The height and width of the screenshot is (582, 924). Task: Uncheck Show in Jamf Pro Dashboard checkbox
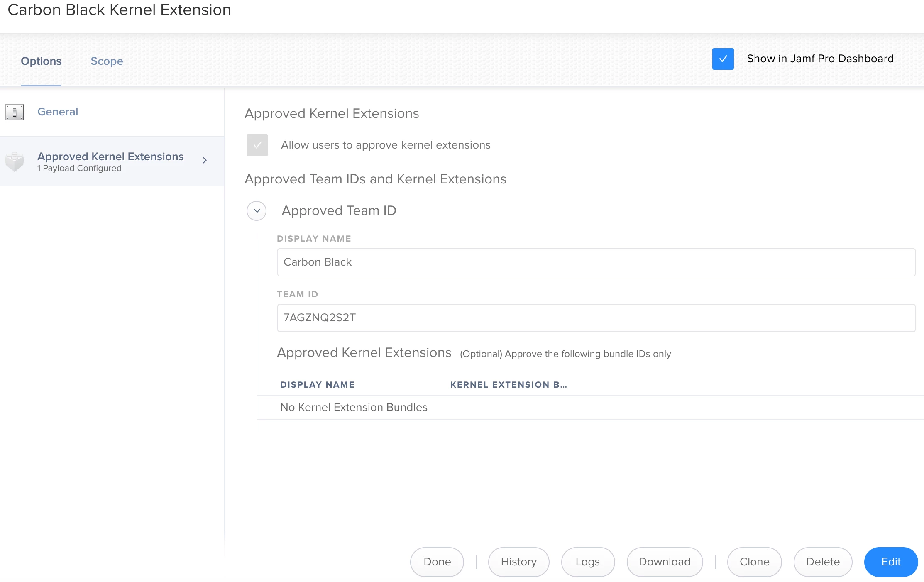pos(723,59)
